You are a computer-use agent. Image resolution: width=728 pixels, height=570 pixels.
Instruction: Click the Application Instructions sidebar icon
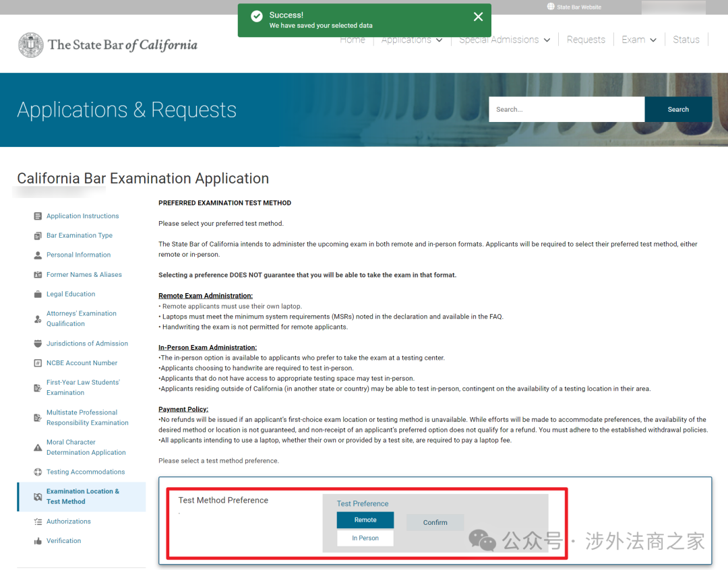click(x=38, y=216)
